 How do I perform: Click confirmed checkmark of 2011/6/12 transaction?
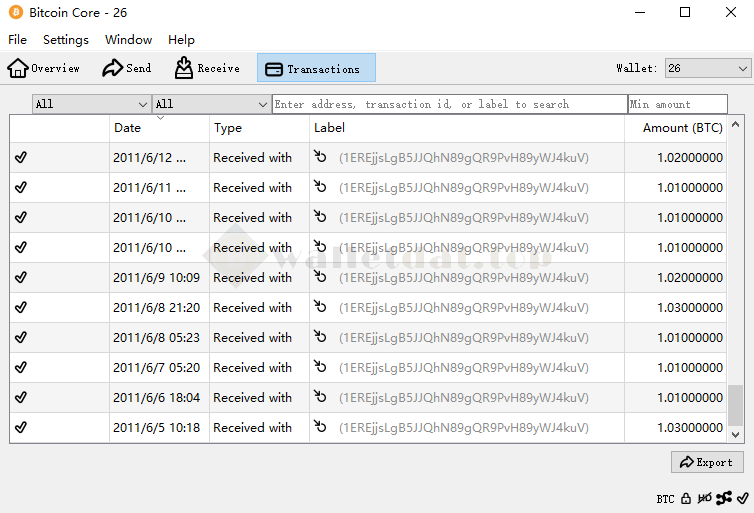click(x=21, y=158)
